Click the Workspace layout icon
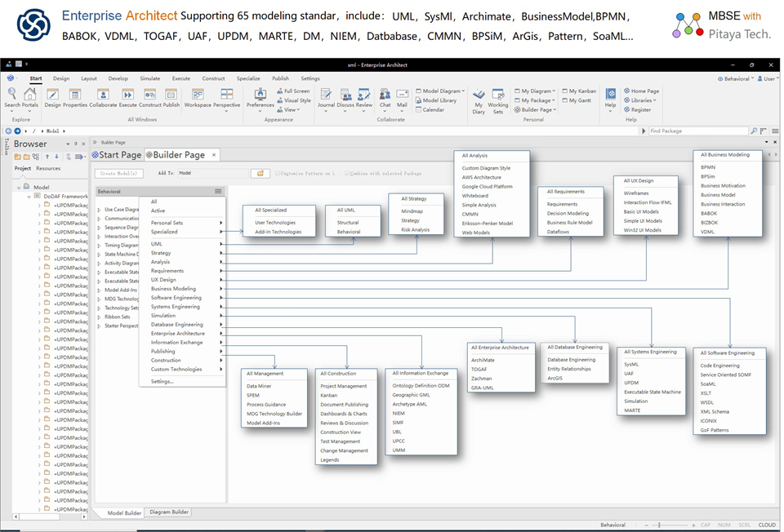This screenshot has height=532, width=784. tap(198, 94)
